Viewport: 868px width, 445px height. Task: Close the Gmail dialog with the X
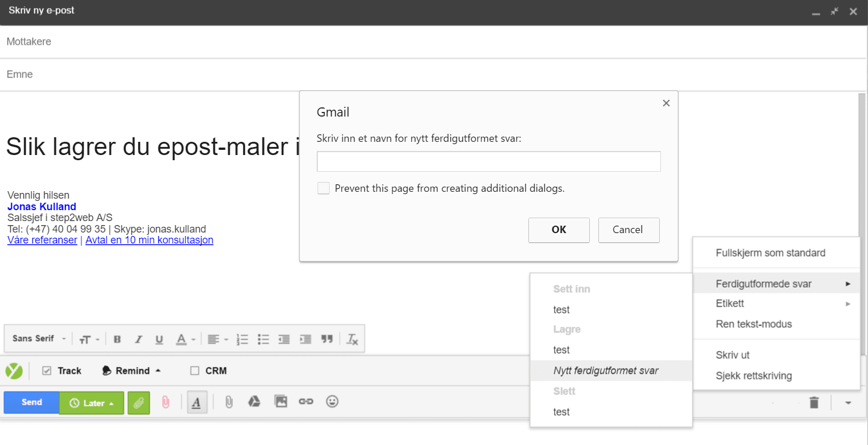(x=666, y=103)
